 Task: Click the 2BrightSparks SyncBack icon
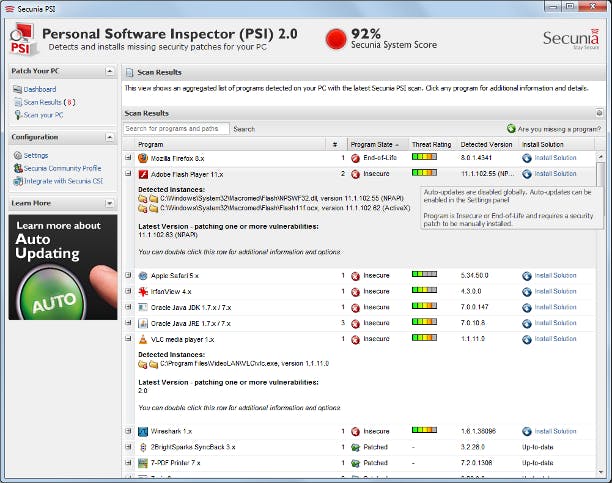[x=143, y=447]
